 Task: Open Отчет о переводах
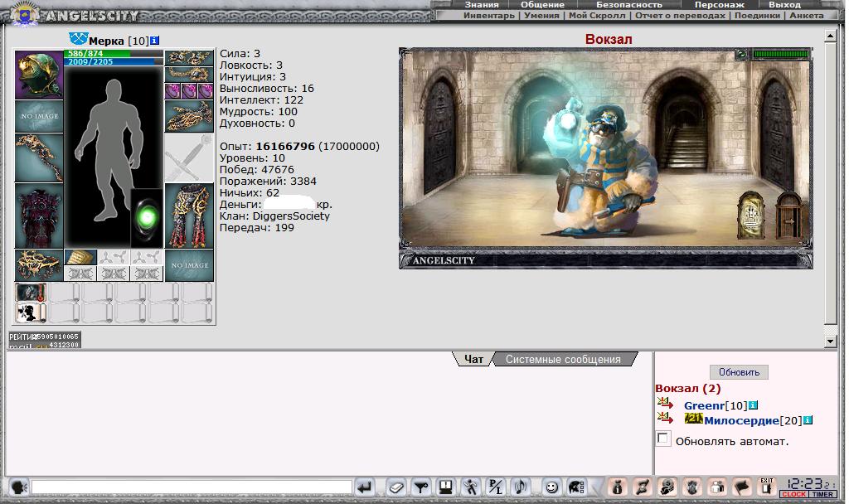tap(680, 16)
